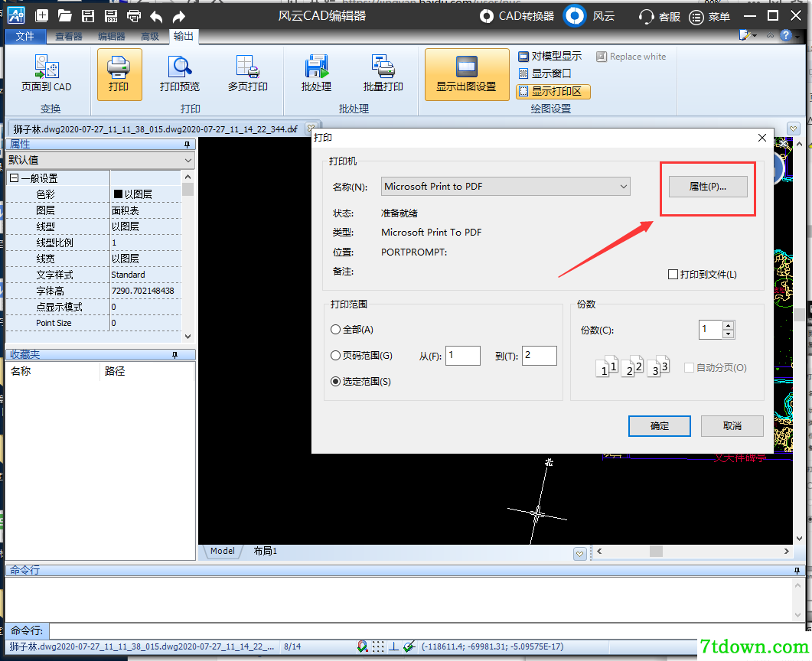This screenshot has height=661, width=812.
Task: Click the horizontal scrollbar thumb of the canvas
Action: pos(656,552)
